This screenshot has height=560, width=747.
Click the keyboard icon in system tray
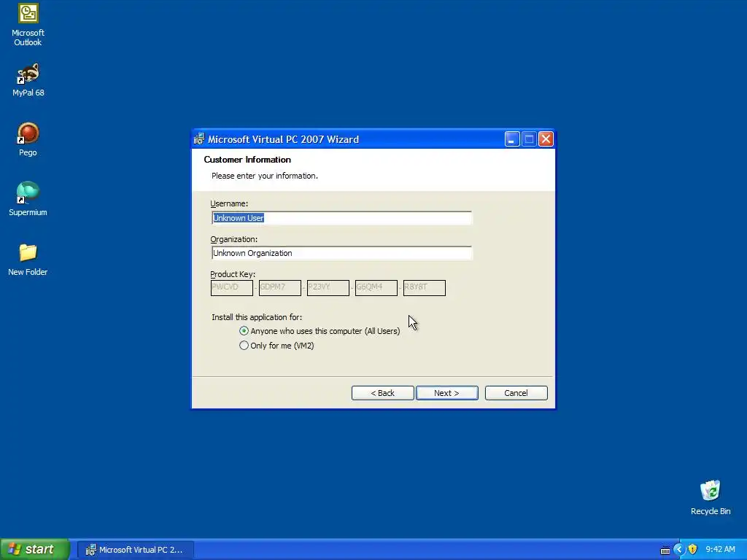(x=665, y=550)
